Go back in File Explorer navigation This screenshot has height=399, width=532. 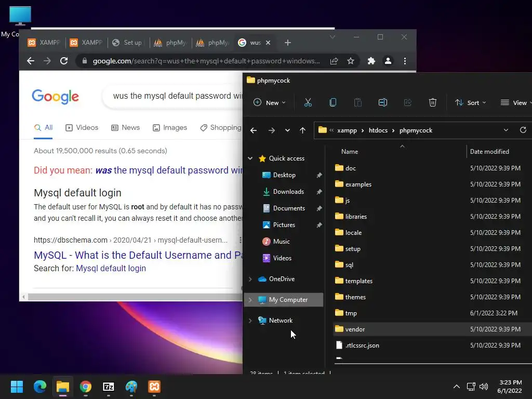pyautogui.click(x=254, y=130)
